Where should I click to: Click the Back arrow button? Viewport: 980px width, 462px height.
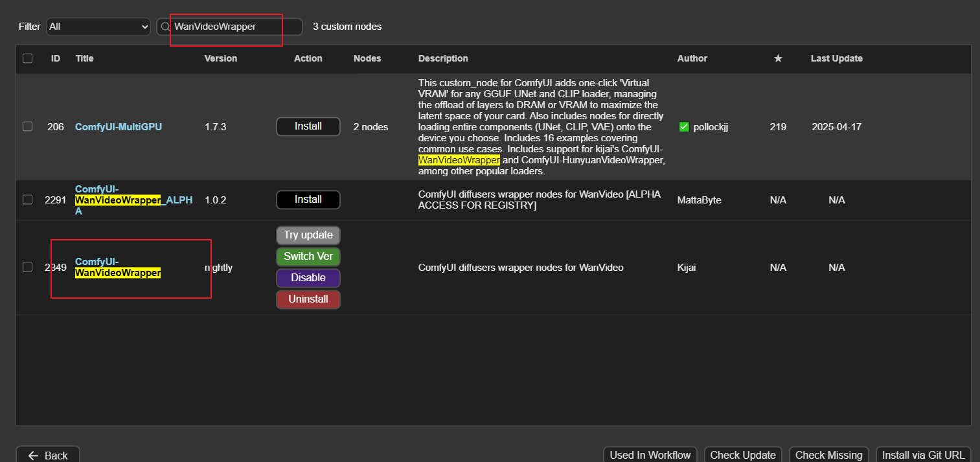pyautogui.click(x=48, y=455)
